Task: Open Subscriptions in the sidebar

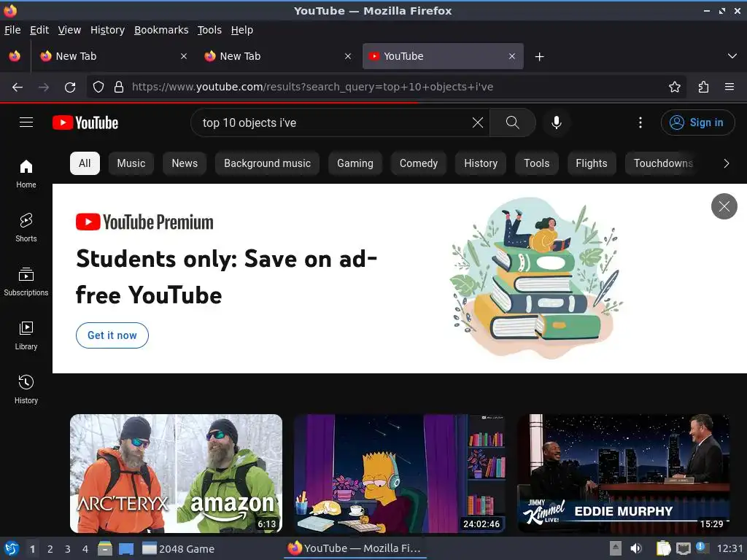Action: tap(26, 282)
